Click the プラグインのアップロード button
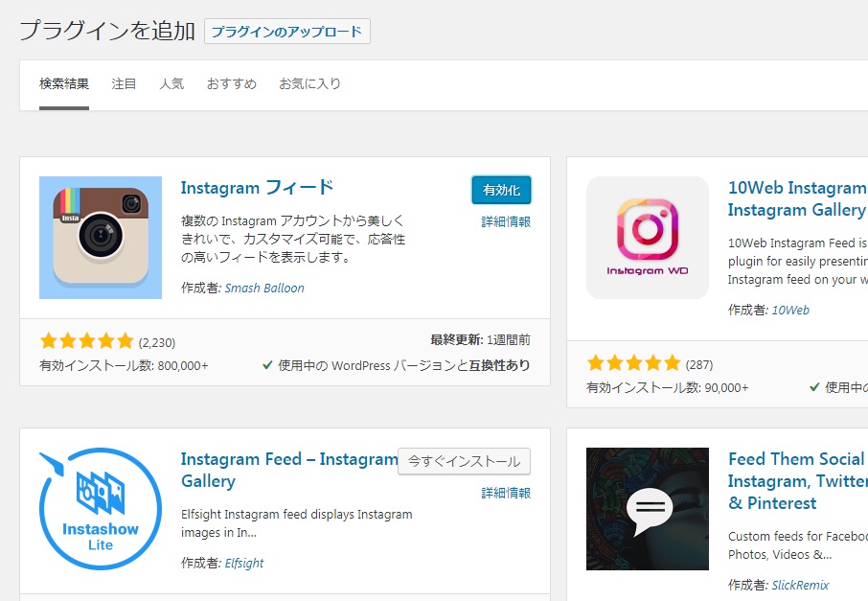 287,32
